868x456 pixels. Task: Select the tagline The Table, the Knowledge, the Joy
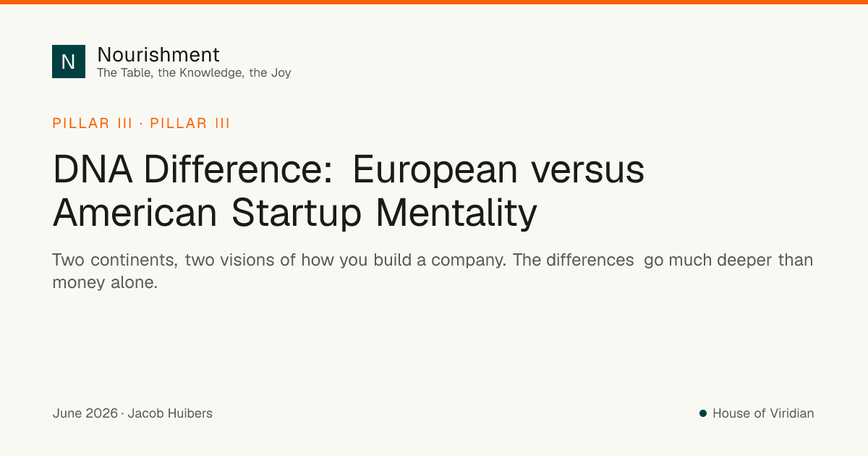194,73
